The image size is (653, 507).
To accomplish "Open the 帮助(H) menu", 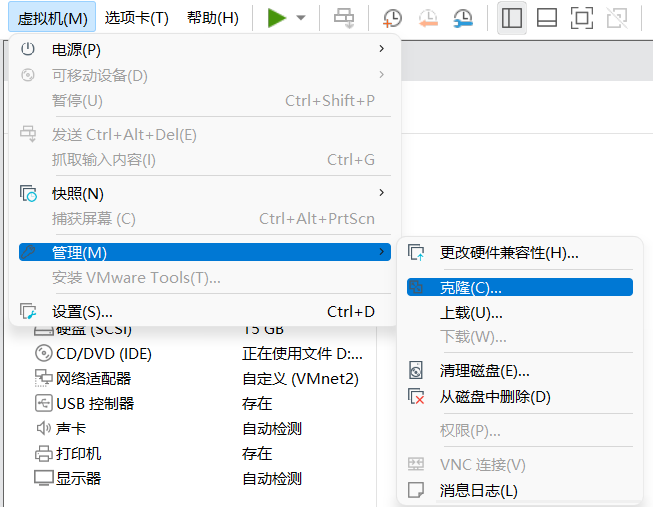I will [213, 17].
